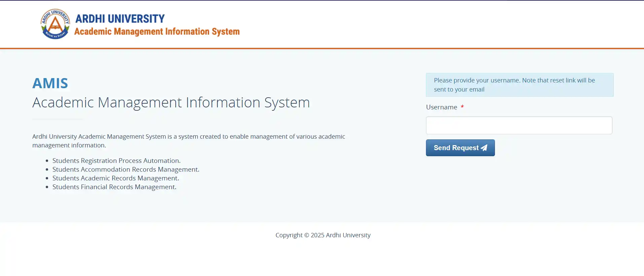Click 'Students Academic Records Management.' list item
The width and height of the screenshot is (644, 276).
[x=116, y=178]
